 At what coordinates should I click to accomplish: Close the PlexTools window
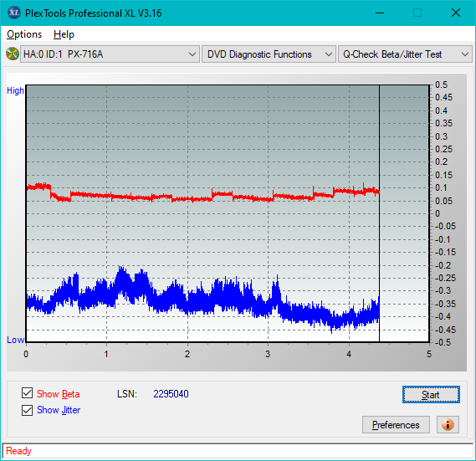[x=456, y=13]
